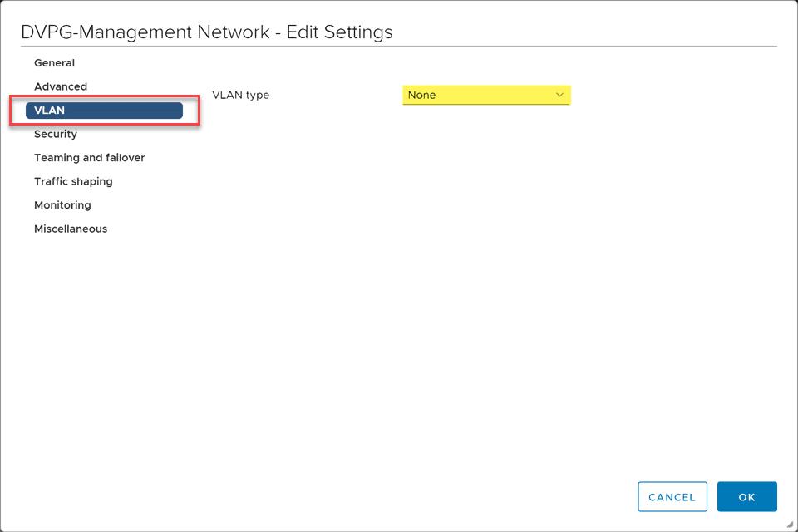The width and height of the screenshot is (798, 532).
Task: Switch to the Advanced section
Action: point(61,86)
